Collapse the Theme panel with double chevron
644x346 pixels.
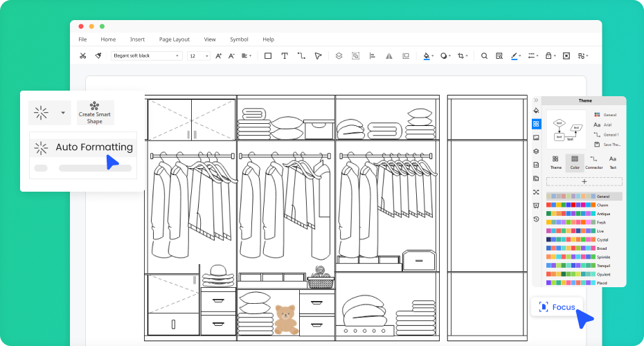click(535, 100)
